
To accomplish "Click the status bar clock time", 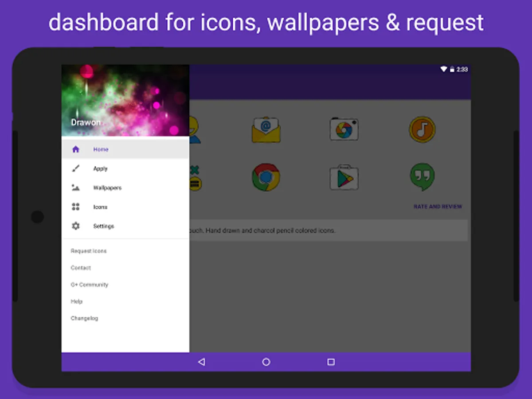I will point(462,69).
